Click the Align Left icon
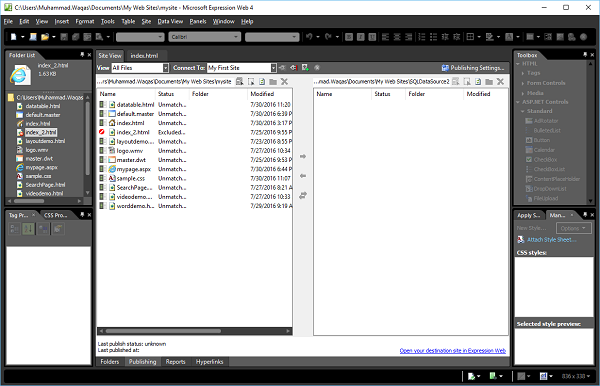 [385, 37]
